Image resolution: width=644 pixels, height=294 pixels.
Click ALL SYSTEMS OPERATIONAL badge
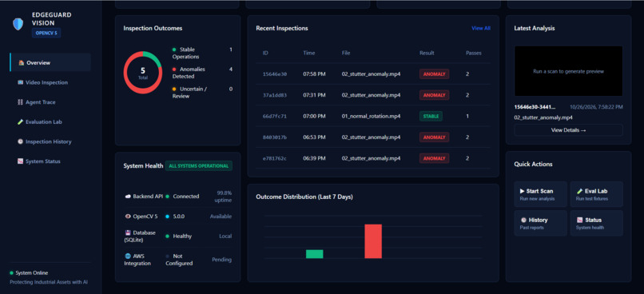(x=199, y=166)
